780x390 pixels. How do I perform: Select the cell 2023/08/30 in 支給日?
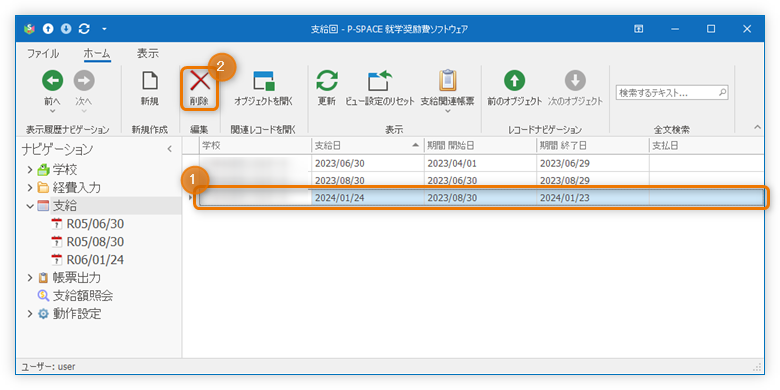tap(368, 180)
